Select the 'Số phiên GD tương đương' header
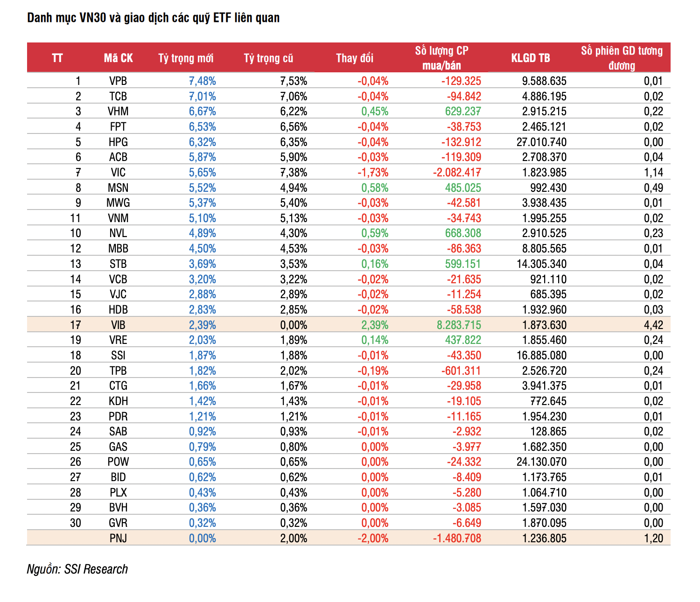The image size is (700, 602). tap(622, 58)
